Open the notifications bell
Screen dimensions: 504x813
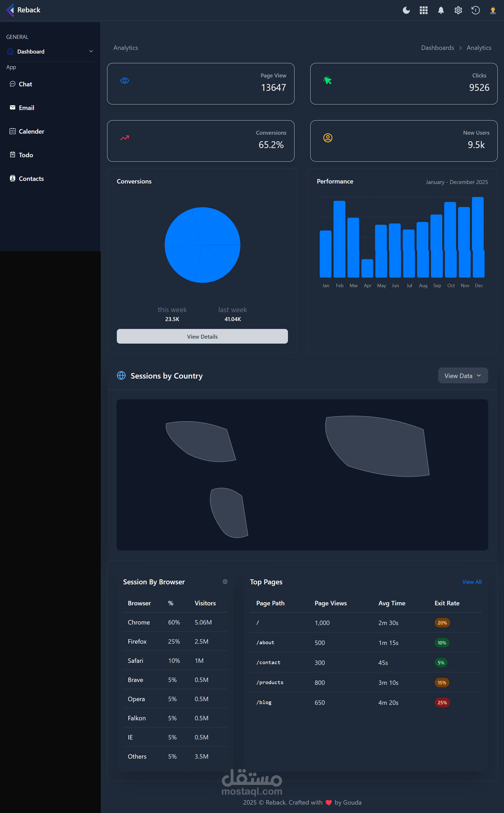[x=441, y=10]
